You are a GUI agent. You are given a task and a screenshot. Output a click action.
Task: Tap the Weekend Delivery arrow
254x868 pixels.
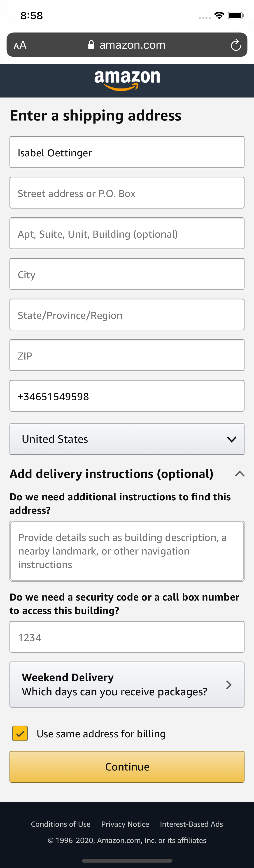point(229,685)
